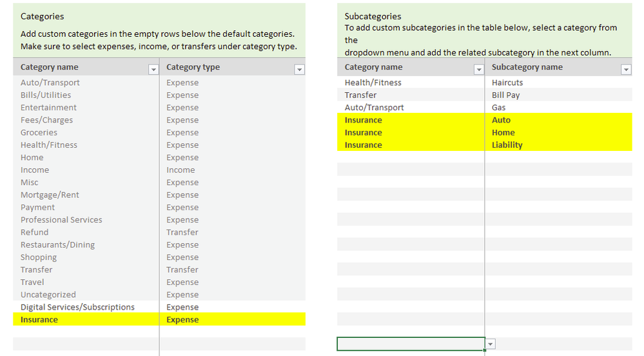This screenshot has height=356, width=644.
Task: Click the highlighted Home subcategory cell
Action: pos(558,132)
